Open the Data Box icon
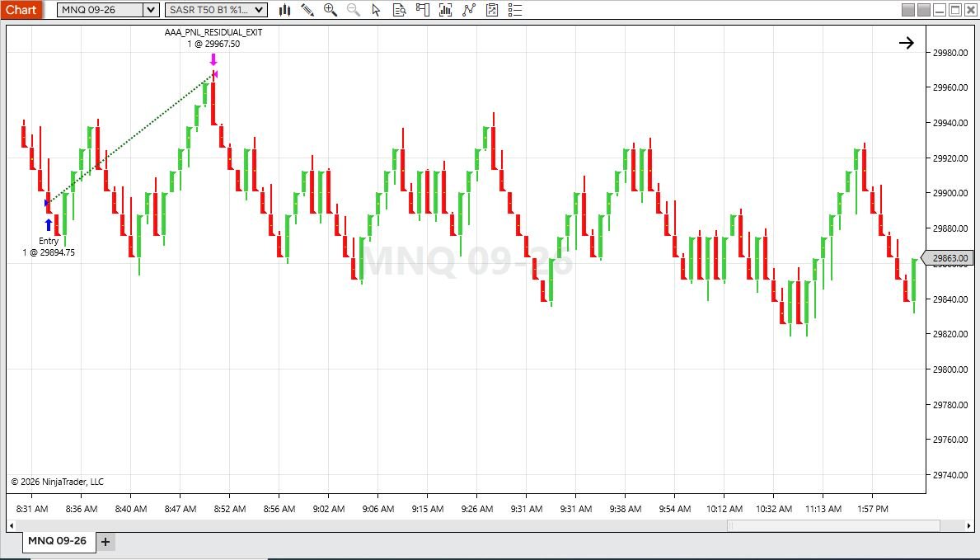The height and width of the screenshot is (560, 980). [400, 10]
